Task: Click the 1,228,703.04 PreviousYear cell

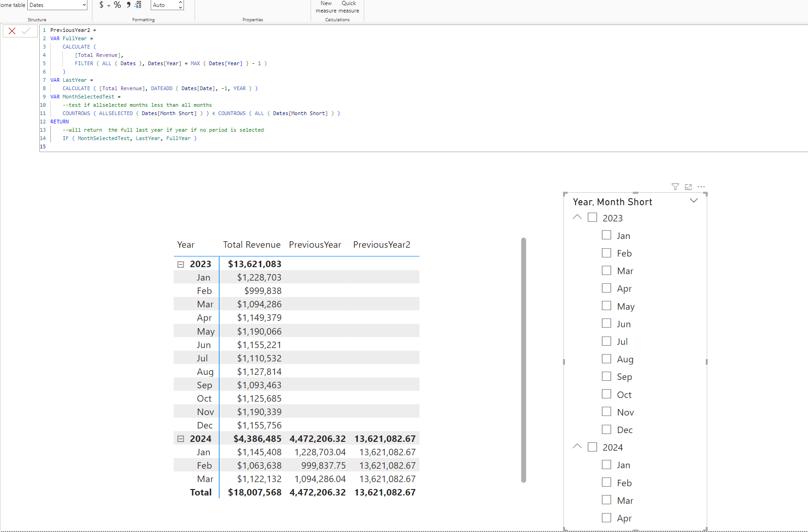Action: click(x=320, y=453)
